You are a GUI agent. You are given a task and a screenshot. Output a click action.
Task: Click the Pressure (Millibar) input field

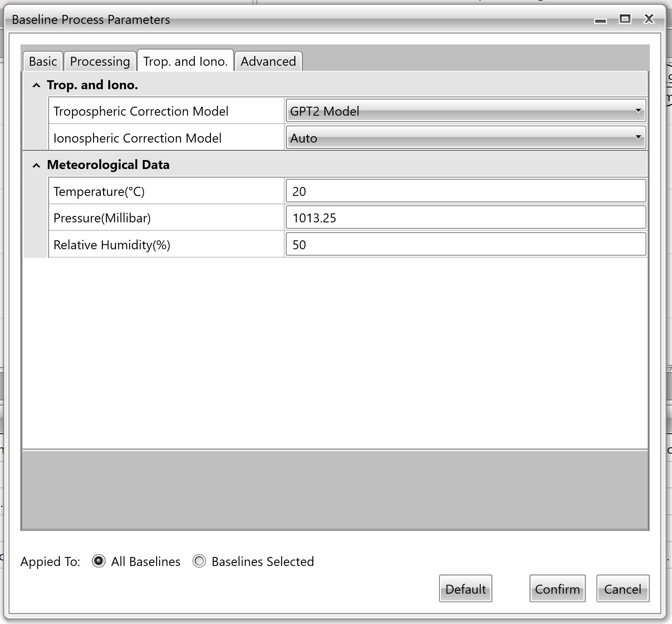click(x=465, y=218)
